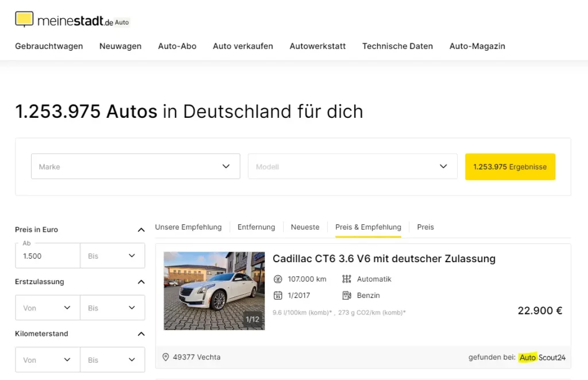Image resolution: width=588 pixels, height=380 pixels.
Task: Open the Cadillac CT6 3.6 V6 listing title
Action: [x=384, y=259]
